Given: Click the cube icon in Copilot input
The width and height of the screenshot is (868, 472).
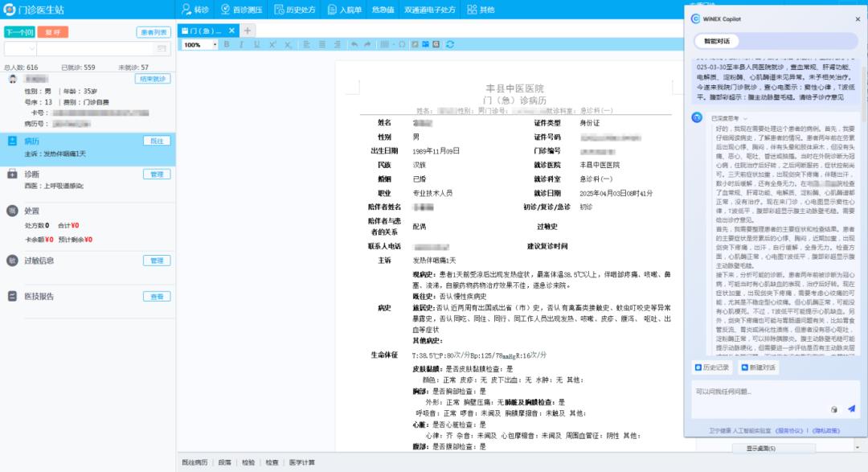Looking at the screenshot, I should click(x=833, y=409).
